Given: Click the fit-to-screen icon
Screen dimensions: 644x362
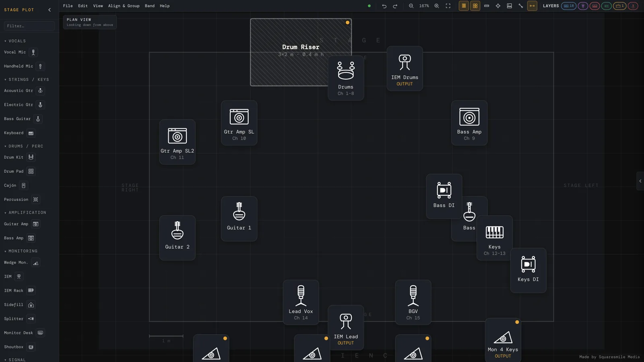Looking at the screenshot, I should tap(448, 6).
